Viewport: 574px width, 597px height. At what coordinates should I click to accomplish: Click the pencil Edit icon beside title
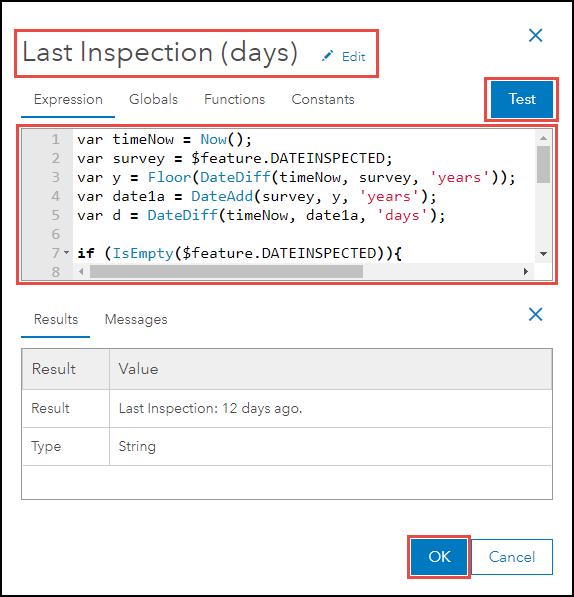327,56
